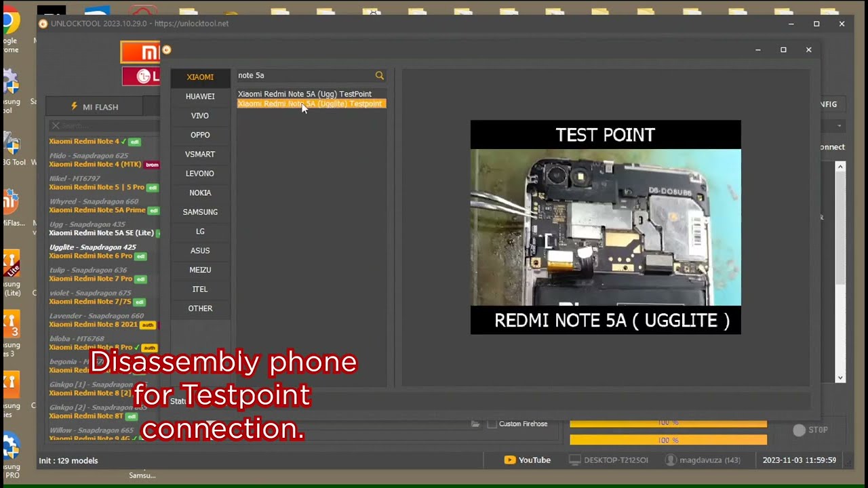
Task: Click the magdavuza user account icon
Action: (670, 460)
